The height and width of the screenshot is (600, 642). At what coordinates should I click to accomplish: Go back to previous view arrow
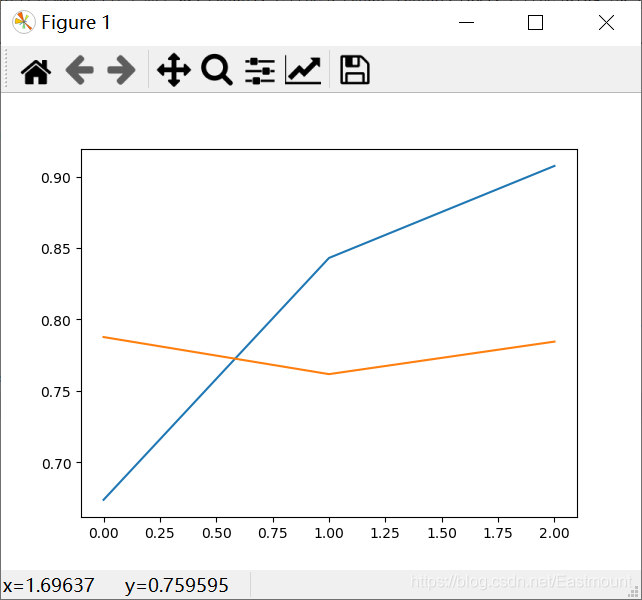click(79, 71)
